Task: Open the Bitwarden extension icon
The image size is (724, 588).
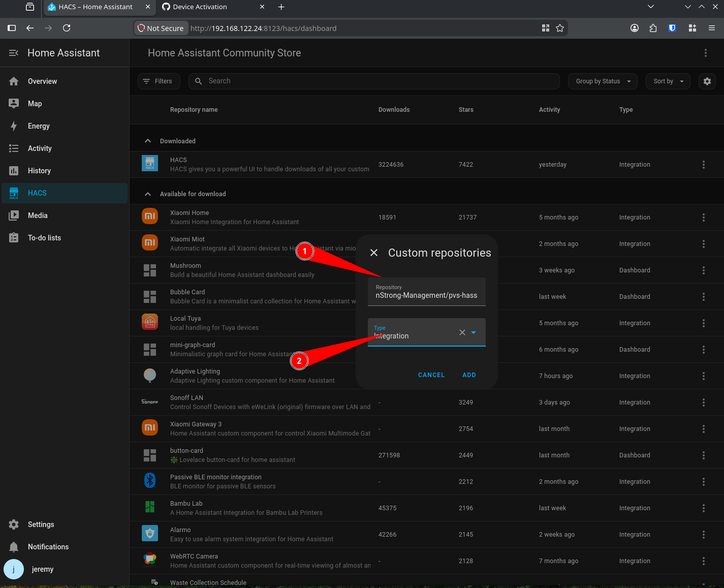Action: tap(672, 28)
